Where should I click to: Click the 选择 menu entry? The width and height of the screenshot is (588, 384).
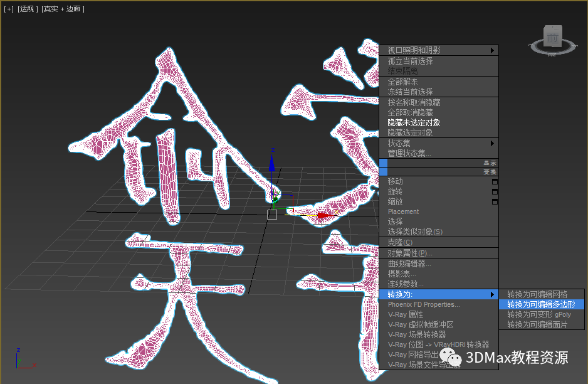(x=438, y=221)
